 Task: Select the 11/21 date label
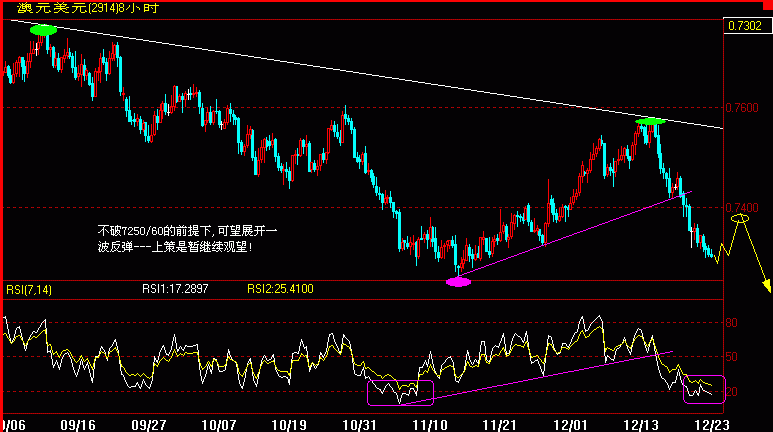(x=500, y=425)
